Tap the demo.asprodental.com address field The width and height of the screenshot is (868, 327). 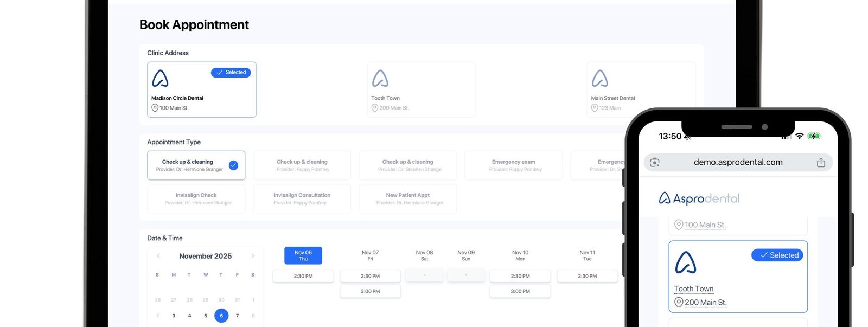(x=738, y=162)
